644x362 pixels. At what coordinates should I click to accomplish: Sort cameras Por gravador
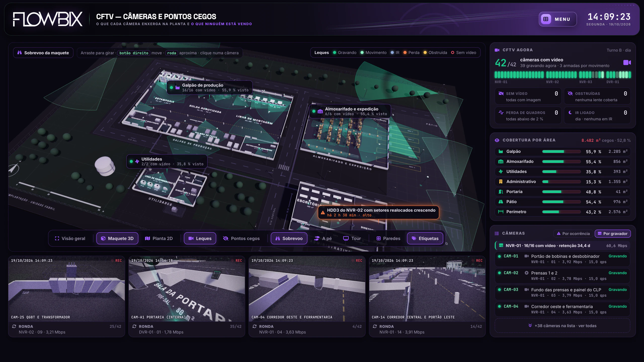tap(613, 234)
